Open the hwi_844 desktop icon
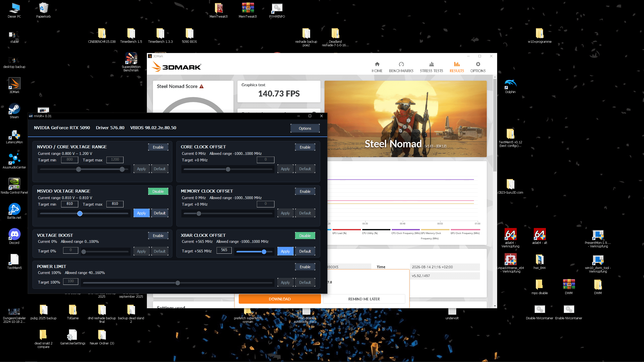This screenshot has height=362, width=644. [540, 262]
